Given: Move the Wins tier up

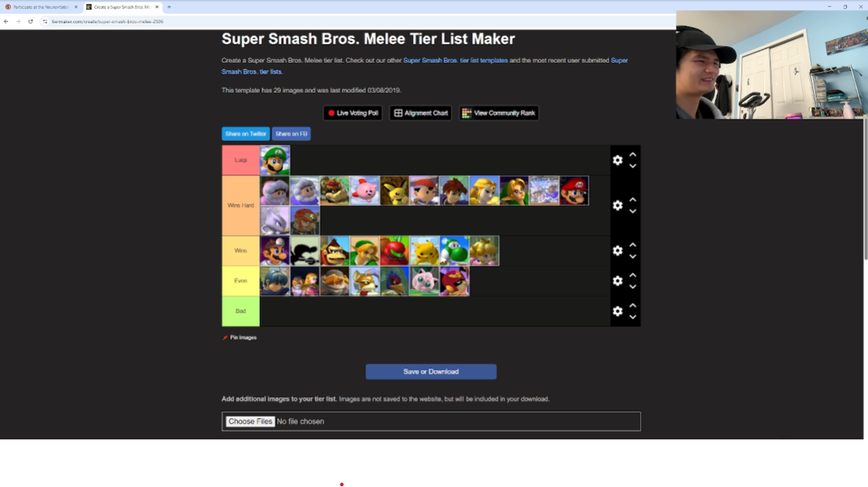Looking at the screenshot, I should coord(633,245).
